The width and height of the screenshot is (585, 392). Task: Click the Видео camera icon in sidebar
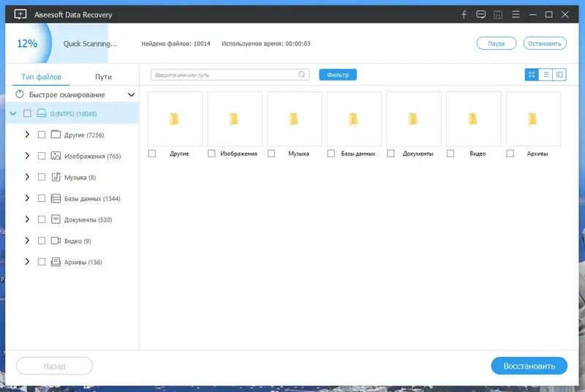56,241
